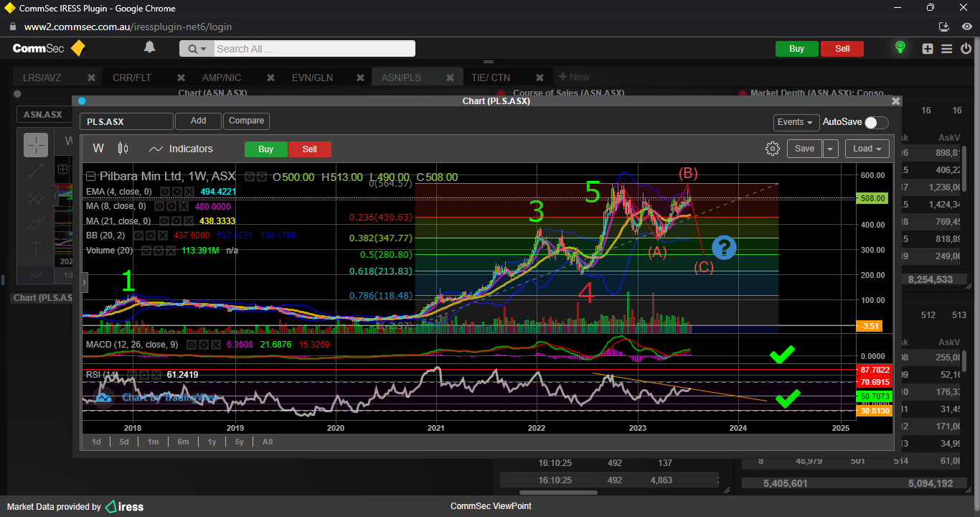Open the Load dropdown menu

867,149
